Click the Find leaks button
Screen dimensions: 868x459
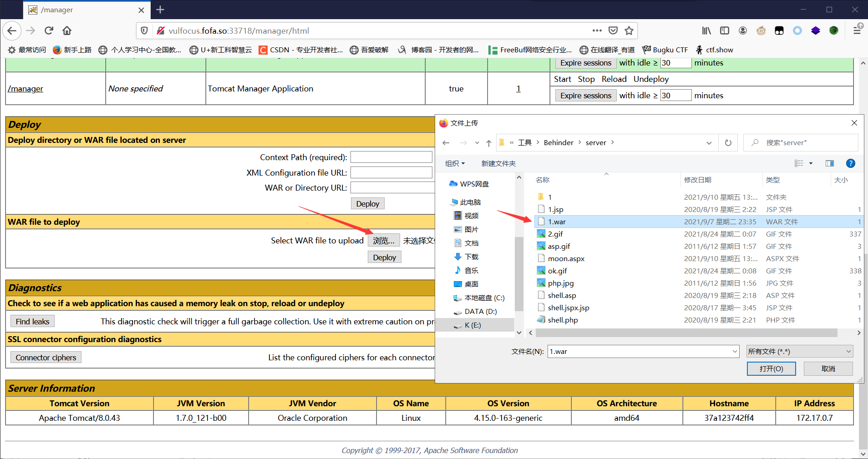point(32,321)
